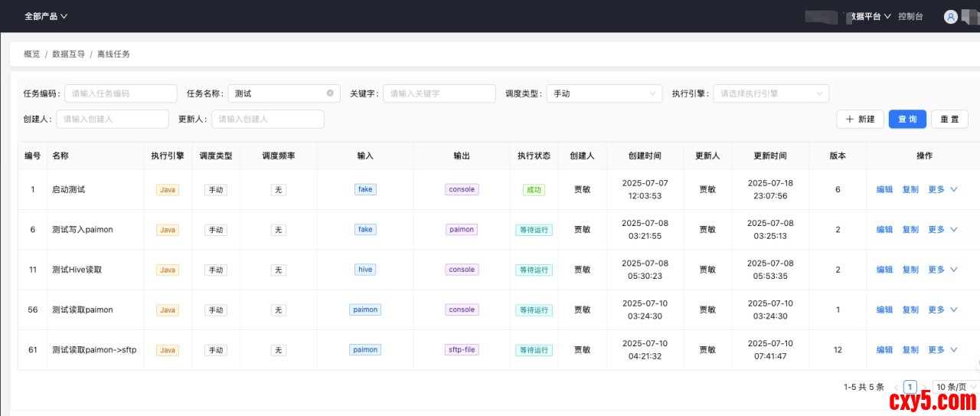This screenshot has width=980, height=416.
Task: Go to 概览 in the breadcrumb
Action: pos(32,54)
